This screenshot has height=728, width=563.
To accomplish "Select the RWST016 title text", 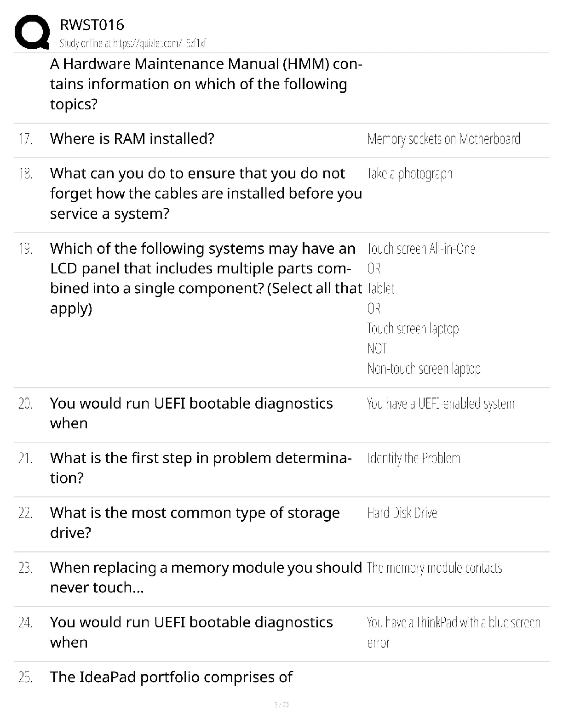I will click(92, 25).
